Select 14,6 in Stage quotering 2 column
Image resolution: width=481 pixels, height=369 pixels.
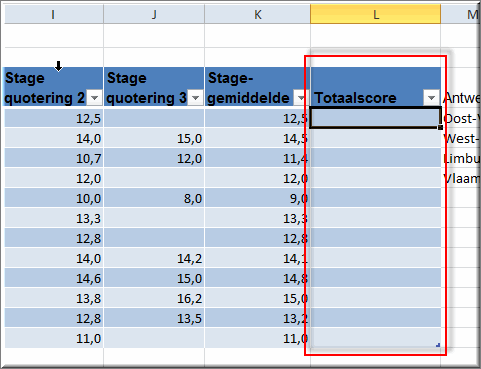pos(53,278)
